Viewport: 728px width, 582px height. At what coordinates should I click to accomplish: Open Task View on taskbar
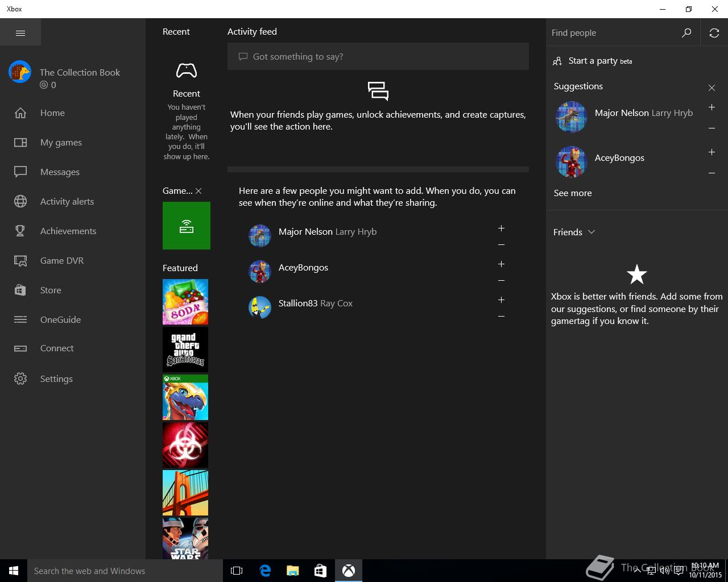(237, 571)
